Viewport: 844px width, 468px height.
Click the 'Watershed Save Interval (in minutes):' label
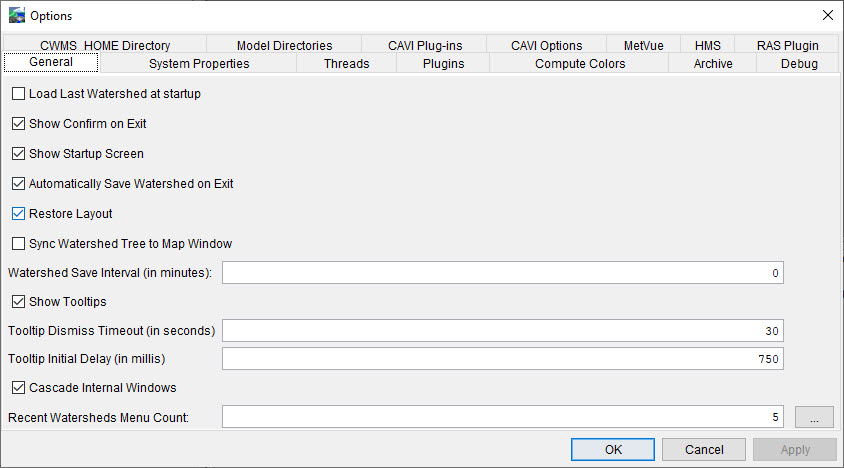[x=110, y=273]
